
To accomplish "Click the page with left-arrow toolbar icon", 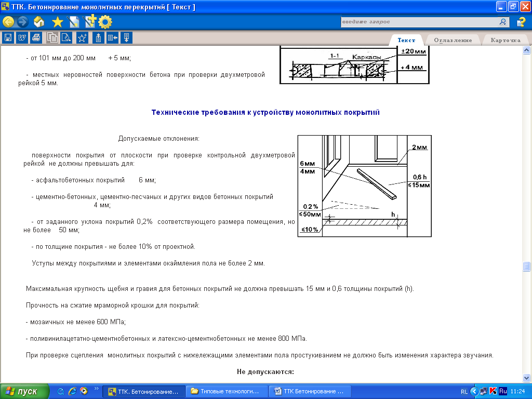I will [112, 37].
